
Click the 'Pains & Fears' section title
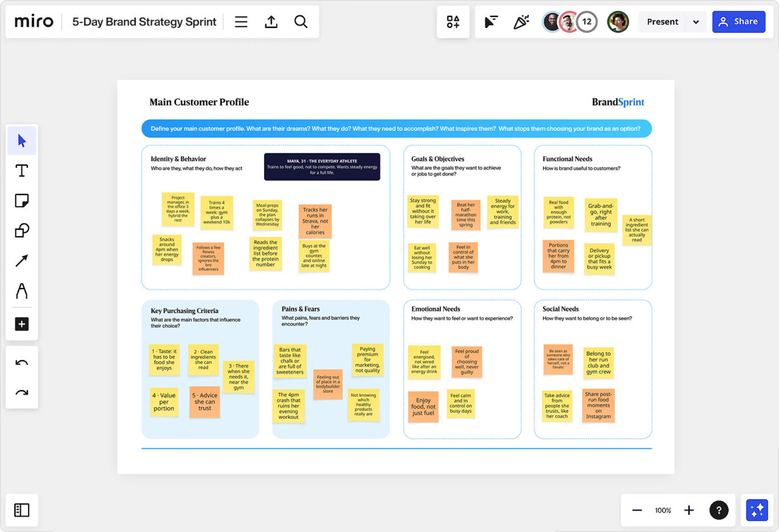pos(301,308)
